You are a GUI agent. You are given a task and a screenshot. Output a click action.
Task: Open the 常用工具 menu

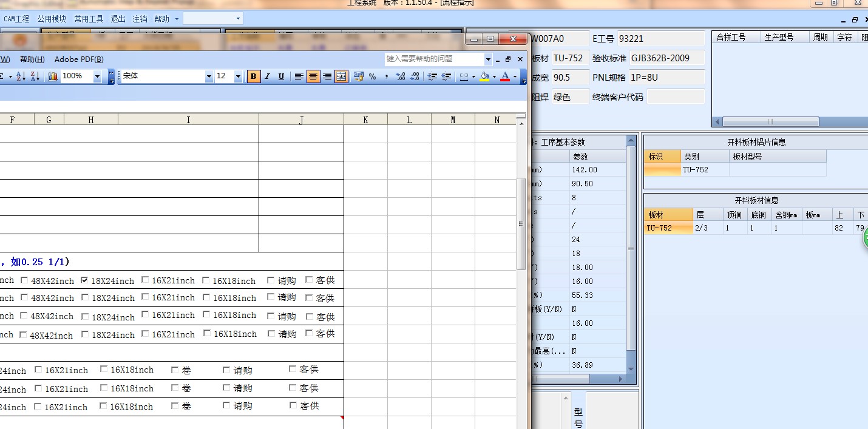(89, 19)
